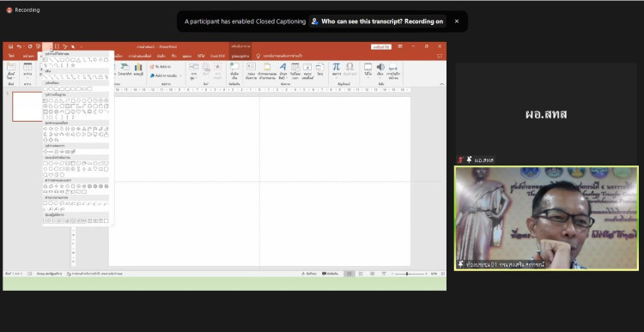Insert a text box
Image resolution: width=644 pixels, height=332 pixels.
tap(251, 71)
